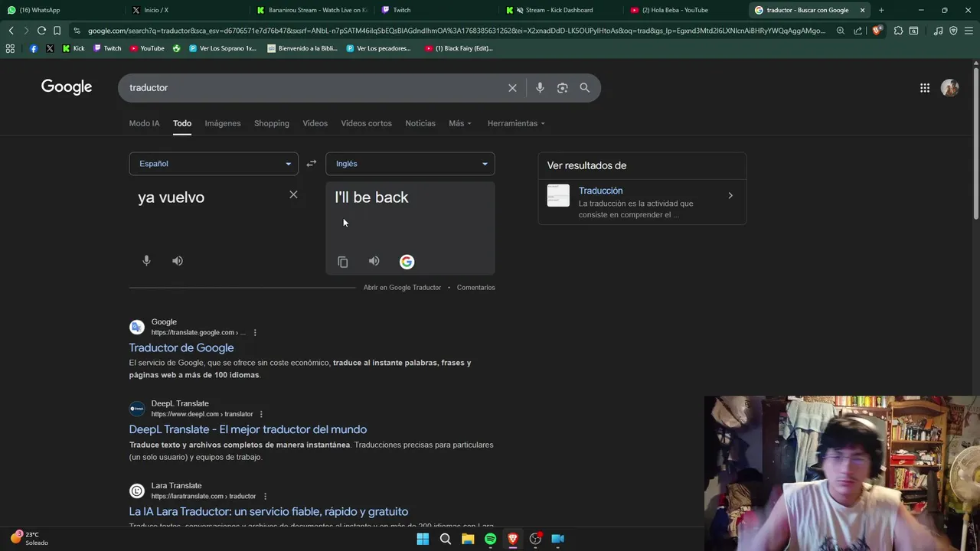Clear the search box with the X icon

(512, 88)
